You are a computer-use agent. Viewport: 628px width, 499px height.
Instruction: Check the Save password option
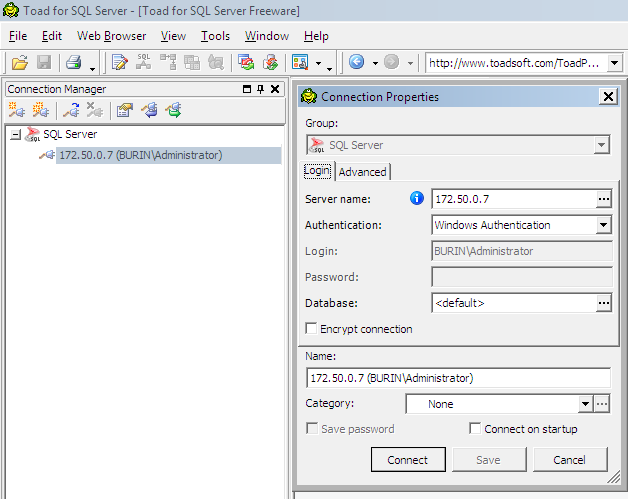coord(311,429)
